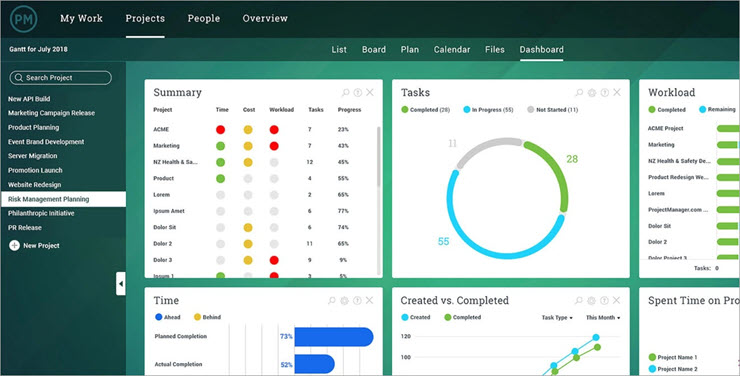Open gear settings in the Tasks widget
The width and height of the screenshot is (740, 376).
point(592,92)
